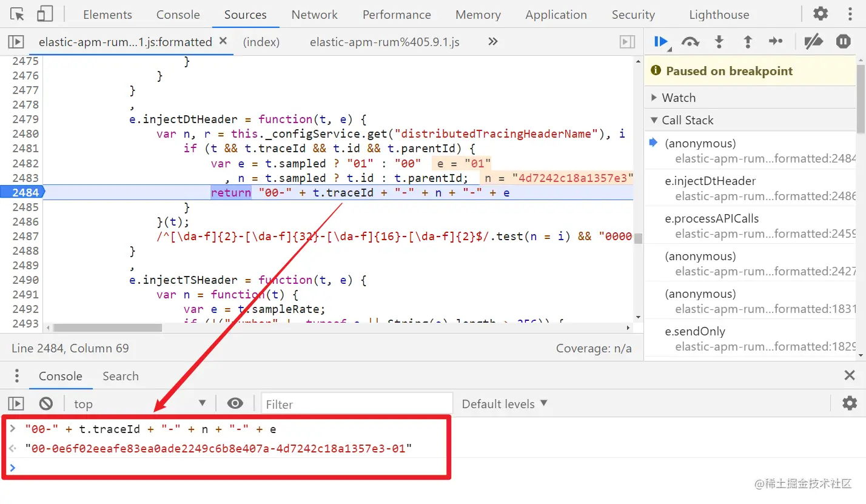Click breakpoint marker on line 2484
The height and width of the screenshot is (504, 866).
click(23, 192)
